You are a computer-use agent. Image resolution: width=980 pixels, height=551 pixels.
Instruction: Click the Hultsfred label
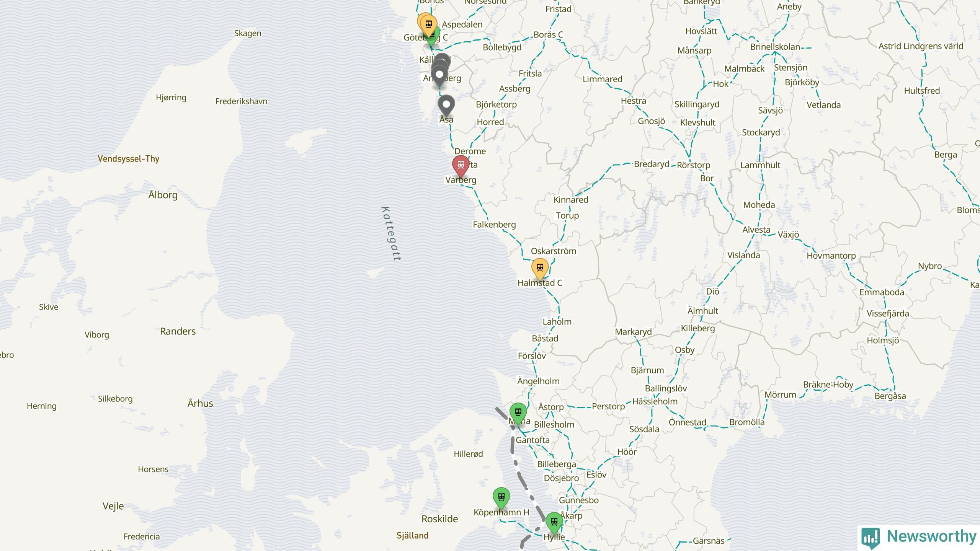922,91
